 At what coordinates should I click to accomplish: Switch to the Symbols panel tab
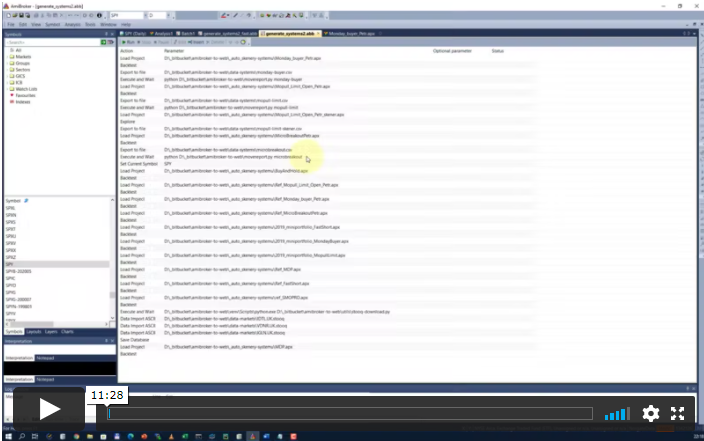14,331
